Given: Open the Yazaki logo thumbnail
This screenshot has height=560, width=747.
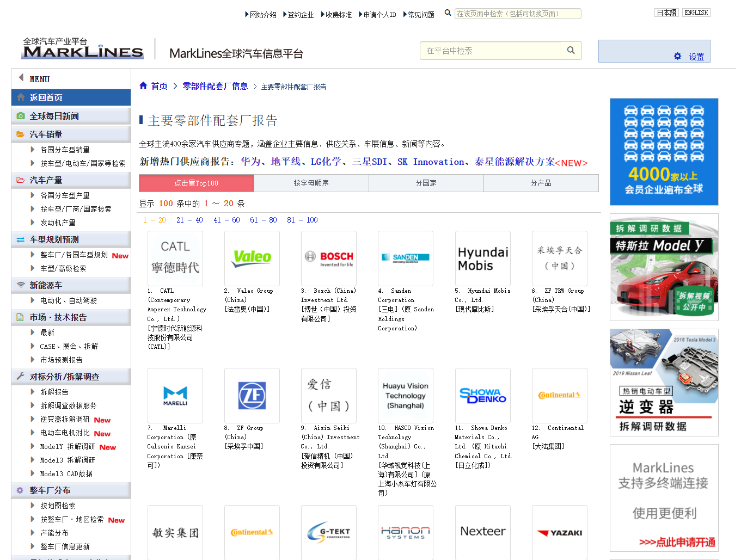Looking at the screenshot, I should 560,532.
